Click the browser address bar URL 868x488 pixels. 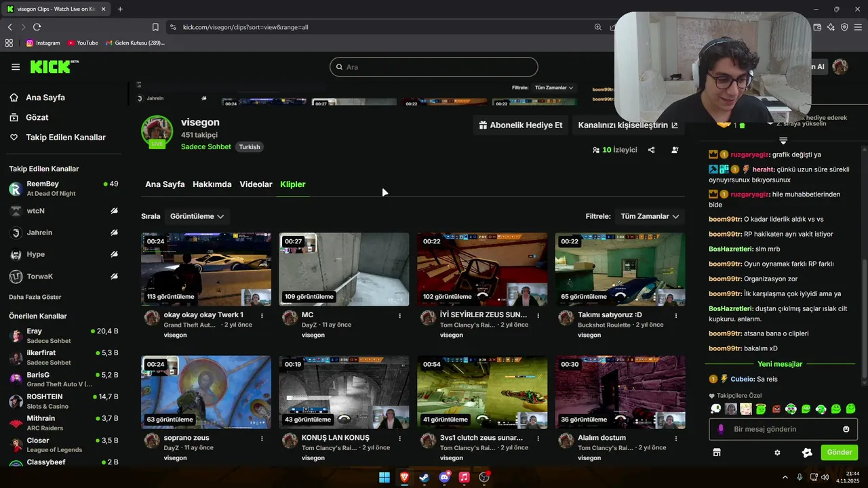tap(245, 27)
